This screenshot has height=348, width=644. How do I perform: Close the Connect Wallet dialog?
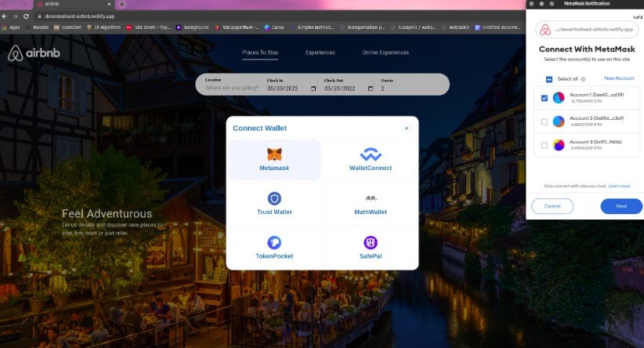(407, 129)
